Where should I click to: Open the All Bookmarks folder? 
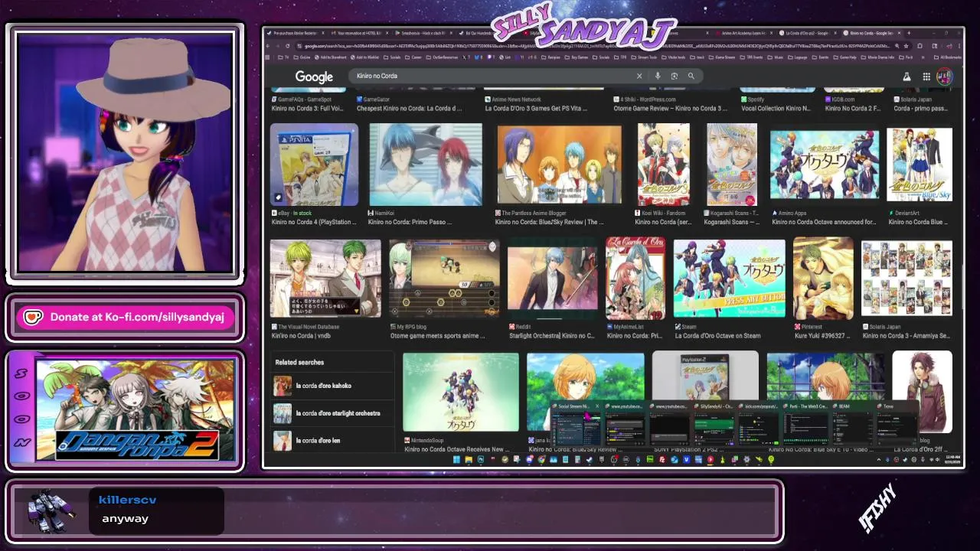(x=947, y=57)
